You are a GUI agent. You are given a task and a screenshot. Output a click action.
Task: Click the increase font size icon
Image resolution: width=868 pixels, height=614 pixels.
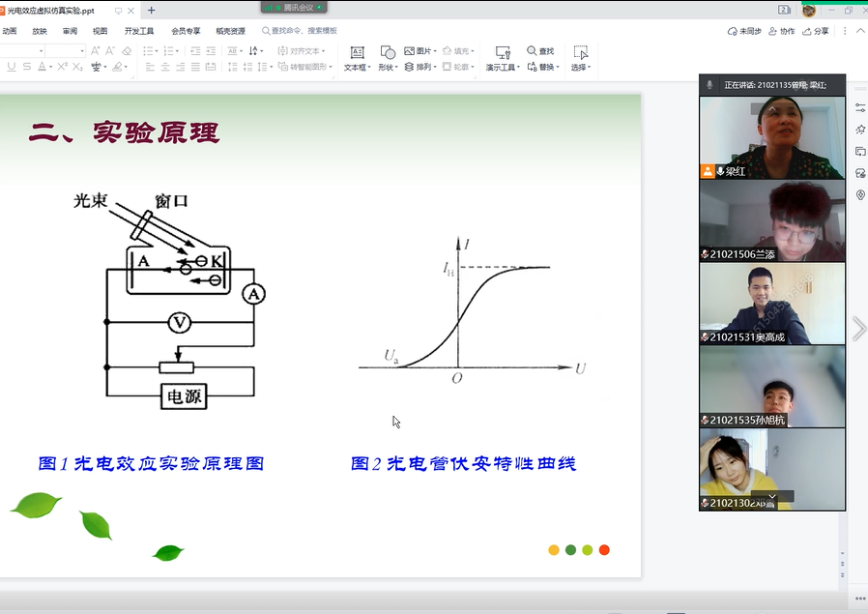click(x=96, y=50)
